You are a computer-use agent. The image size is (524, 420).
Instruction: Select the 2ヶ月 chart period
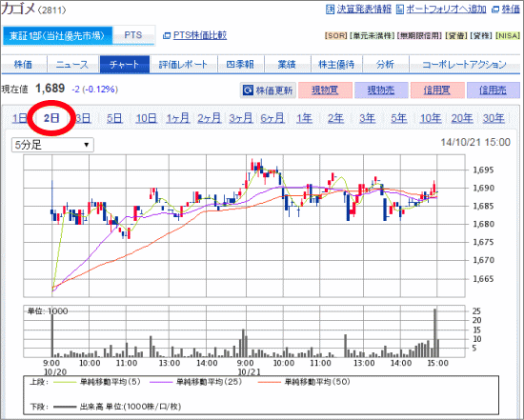210,118
